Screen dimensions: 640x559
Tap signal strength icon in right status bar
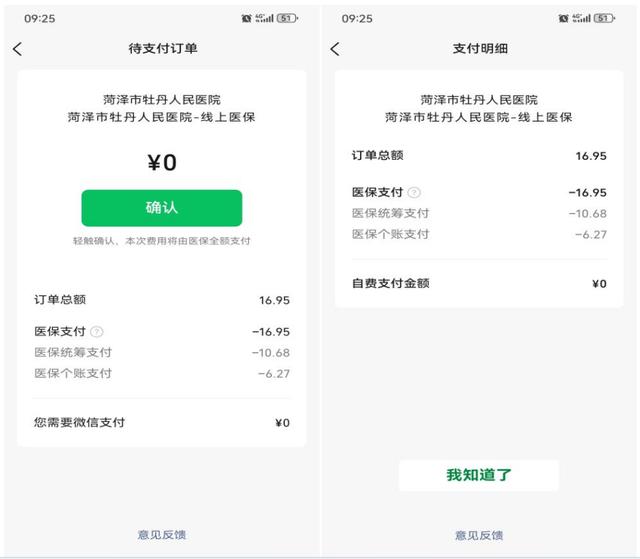(582, 18)
